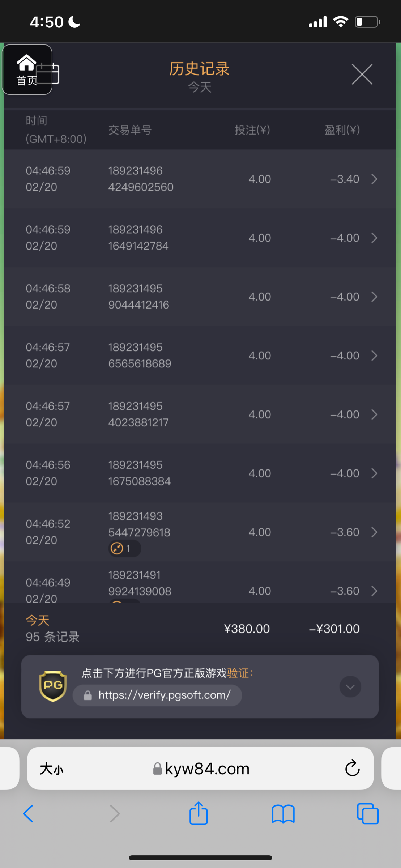Tap the 今天 95 条记录 summary
This screenshot has height=868, width=401.
pyautogui.click(x=53, y=629)
